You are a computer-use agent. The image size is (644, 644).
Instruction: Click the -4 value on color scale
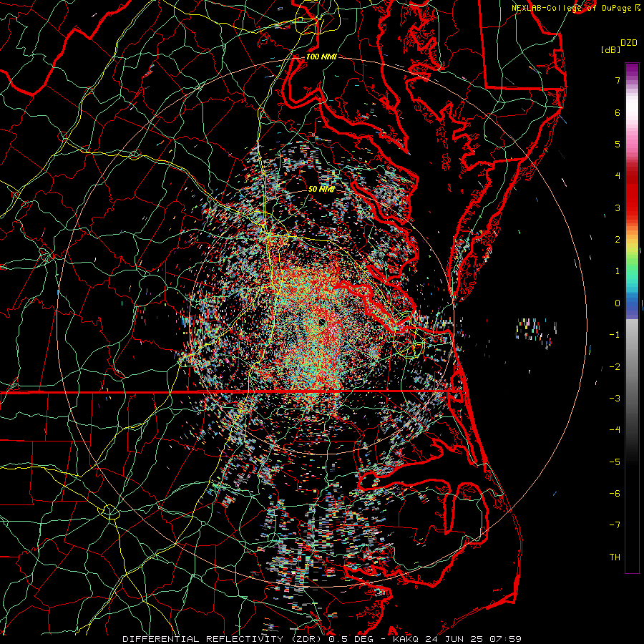[615, 430]
